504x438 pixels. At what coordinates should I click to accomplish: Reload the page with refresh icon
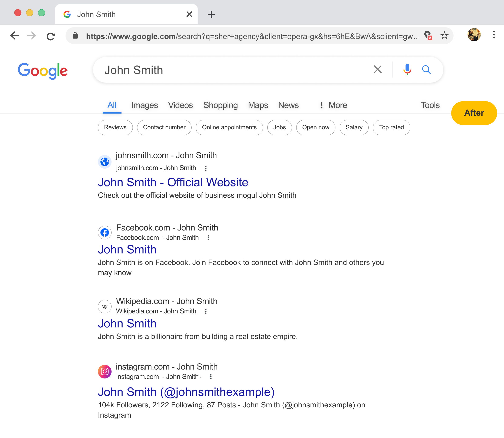pos(51,36)
